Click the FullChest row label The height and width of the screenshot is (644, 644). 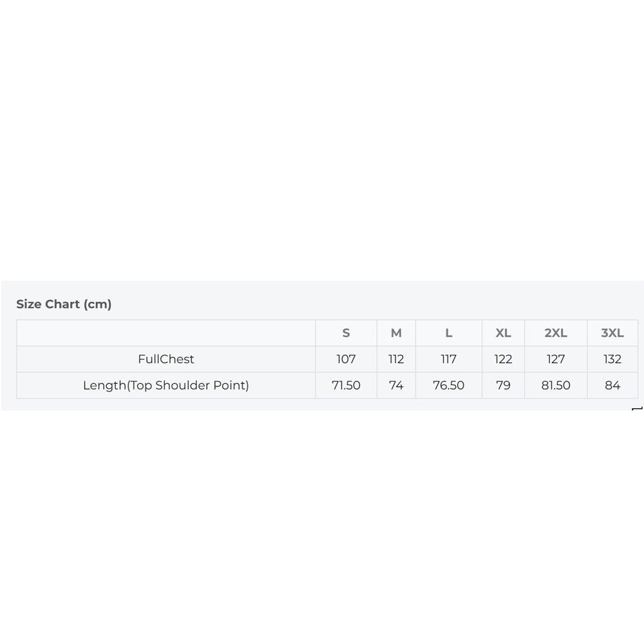166,359
